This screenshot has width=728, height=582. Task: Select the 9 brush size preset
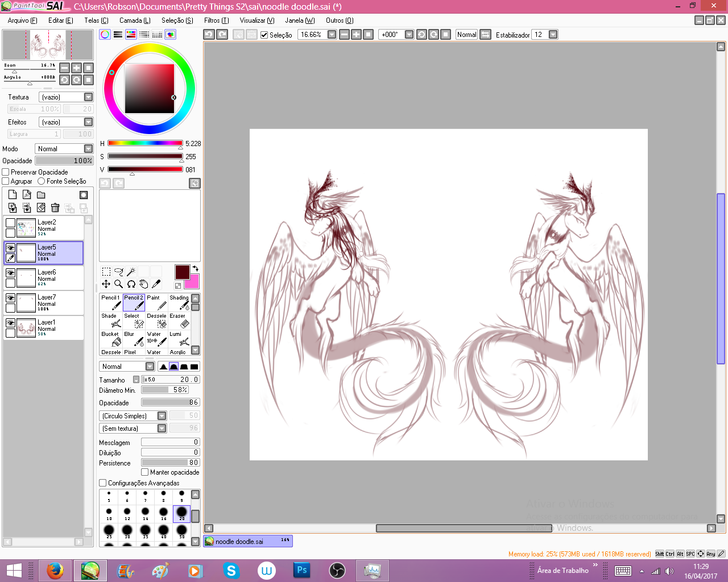pyautogui.click(x=181, y=496)
